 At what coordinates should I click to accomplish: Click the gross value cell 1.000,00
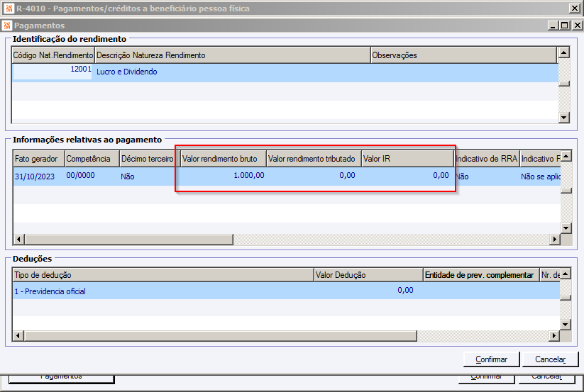pos(223,176)
